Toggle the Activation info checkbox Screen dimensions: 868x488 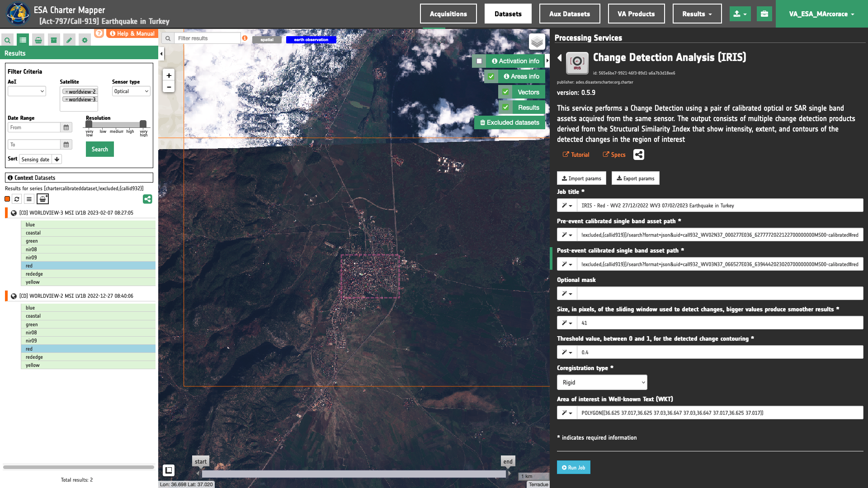479,61
